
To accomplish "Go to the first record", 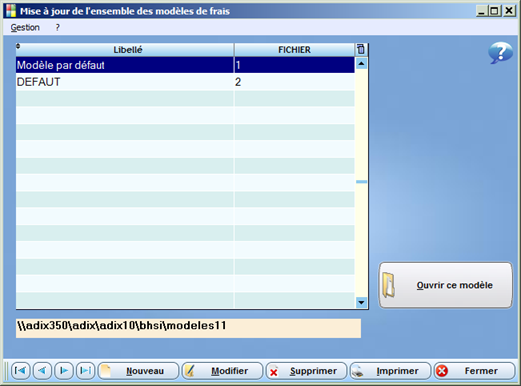I will click(x=21, y=370).
